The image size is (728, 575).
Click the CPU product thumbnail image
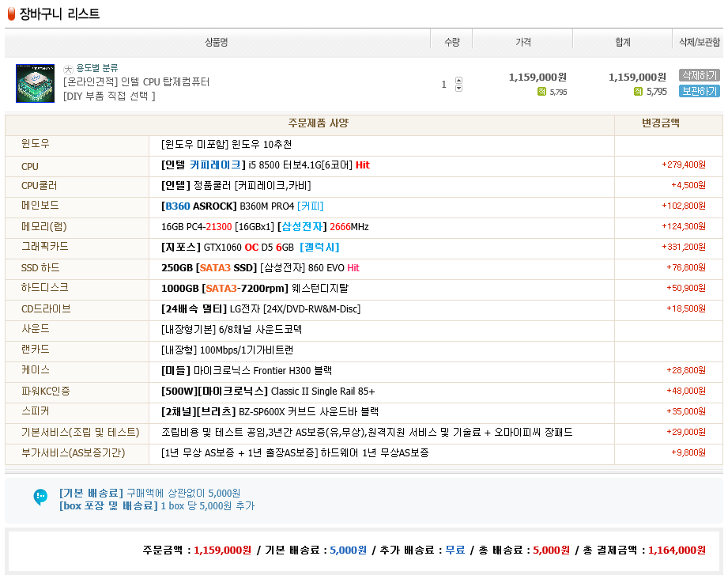tap(35, 83)
